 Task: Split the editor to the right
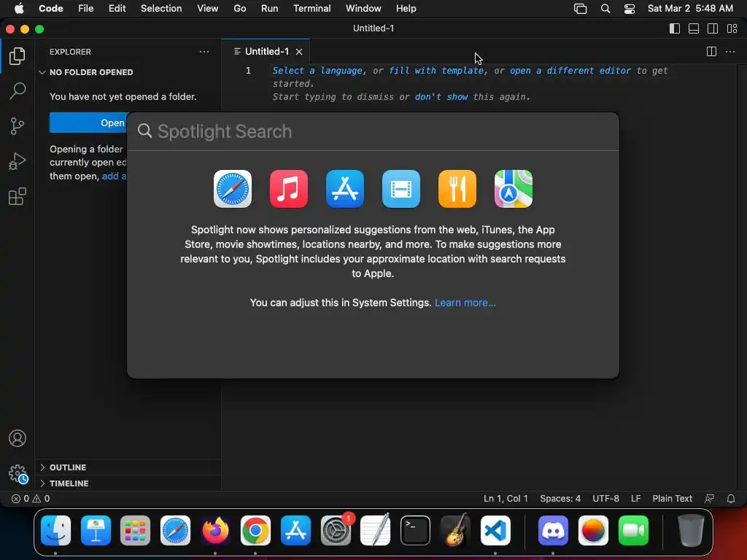(x=711, y=52)
